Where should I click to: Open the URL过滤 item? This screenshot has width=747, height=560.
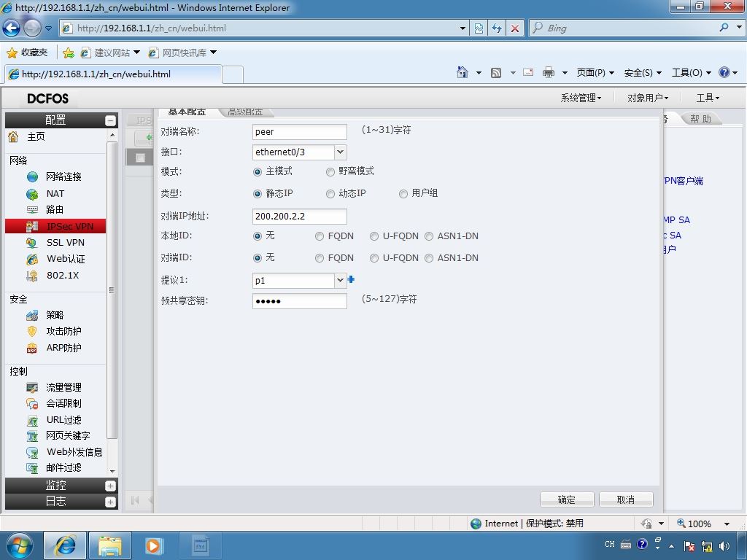[x=63, y=420]
